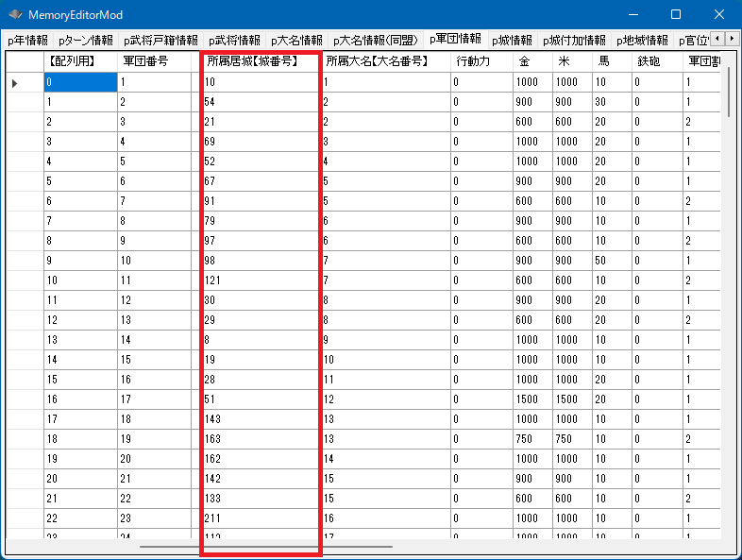Viewport: 742px width, 560px height.
Task: Select the current row indicator arrow
Action: coord(15,83)
